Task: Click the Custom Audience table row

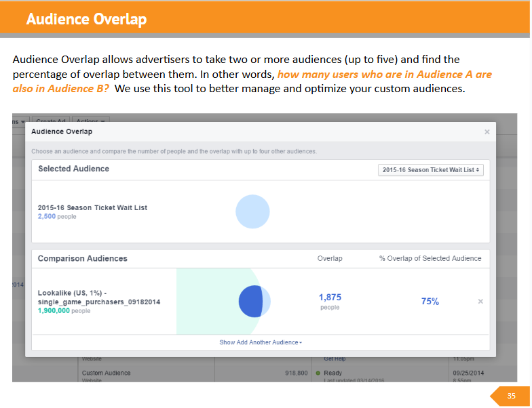Action: click(106, 373)
